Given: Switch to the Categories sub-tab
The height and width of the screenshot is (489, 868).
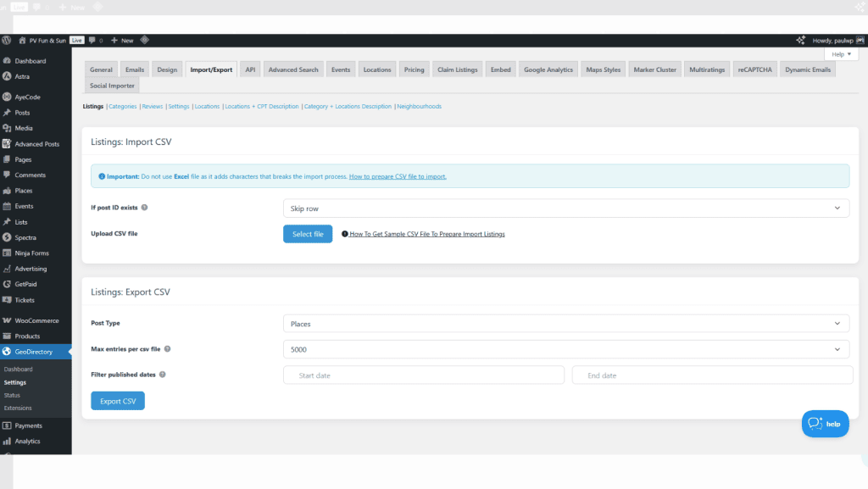Looking at the screenshot, I should point(122,106).
